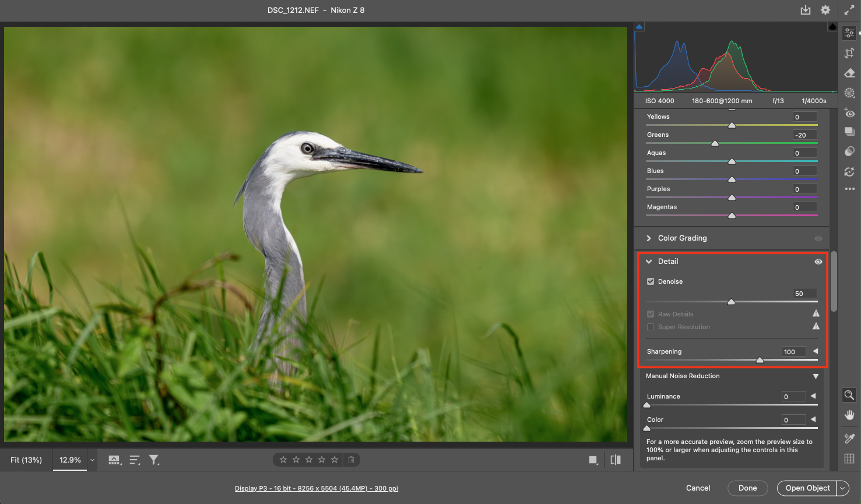Click the Greens saturation slider handle
Screen dimensions: 861x504
click(715, 143)
